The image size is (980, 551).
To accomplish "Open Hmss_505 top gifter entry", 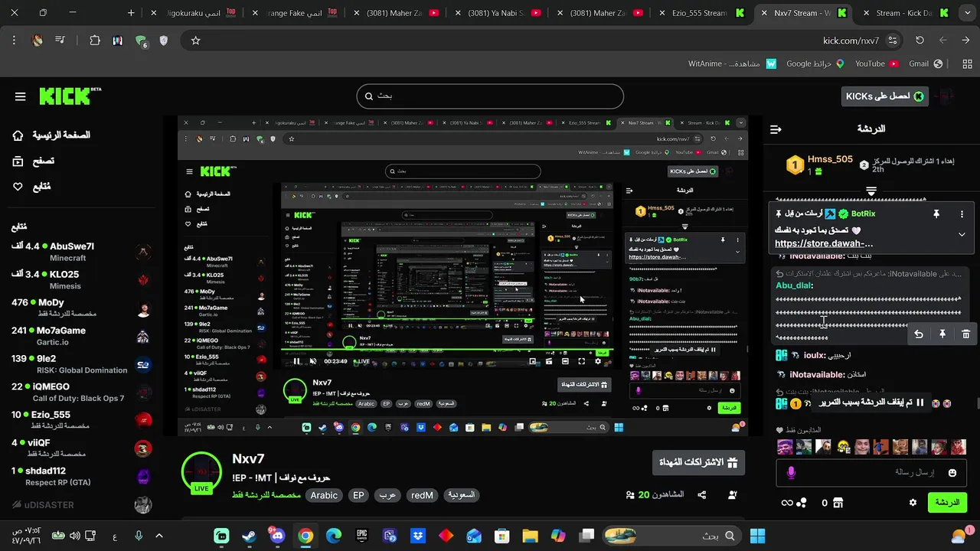I will 821,165.
